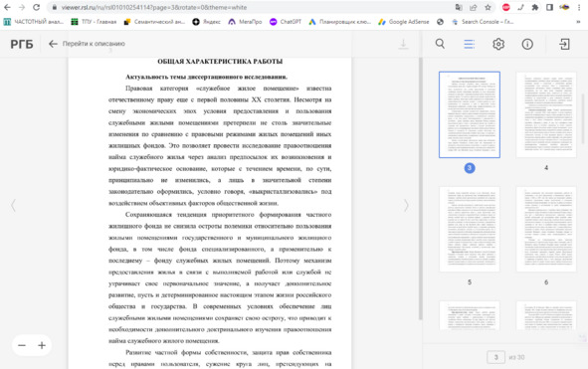Viewport: 588px width, 369px height.
Task: Select the right thumbnail below page 6
Action: click(546, 315)
